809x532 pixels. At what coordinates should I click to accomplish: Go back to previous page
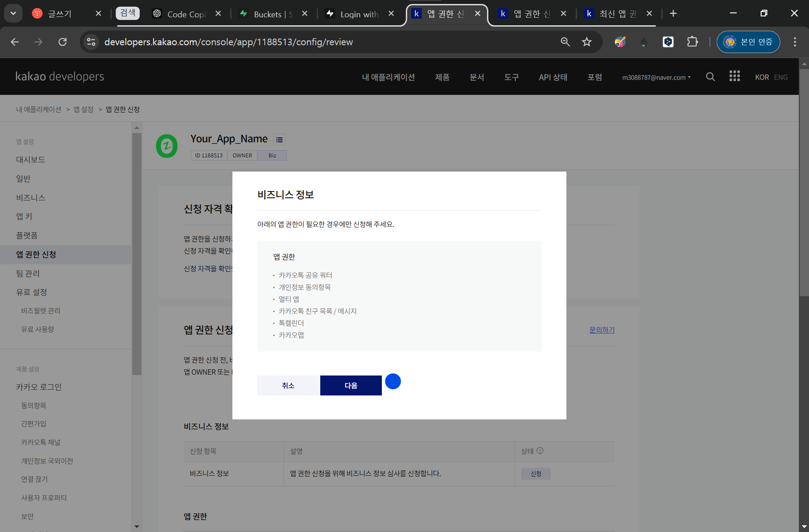click(x=15, y=42)
